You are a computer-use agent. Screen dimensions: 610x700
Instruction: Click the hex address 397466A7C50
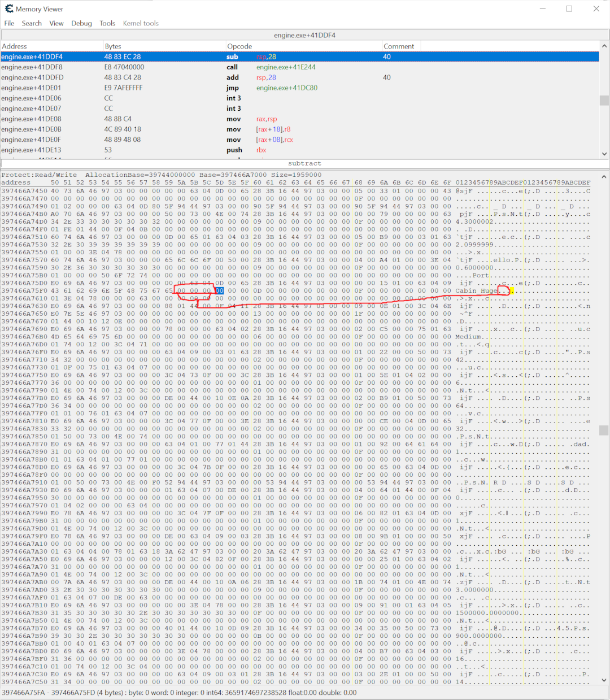(x=24, y=682)
